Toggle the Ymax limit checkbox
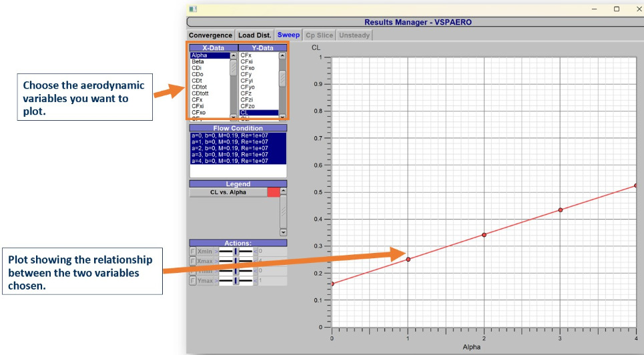Image resolution: width=644 pixels, height=355 pixels. [x=193, y=281]
